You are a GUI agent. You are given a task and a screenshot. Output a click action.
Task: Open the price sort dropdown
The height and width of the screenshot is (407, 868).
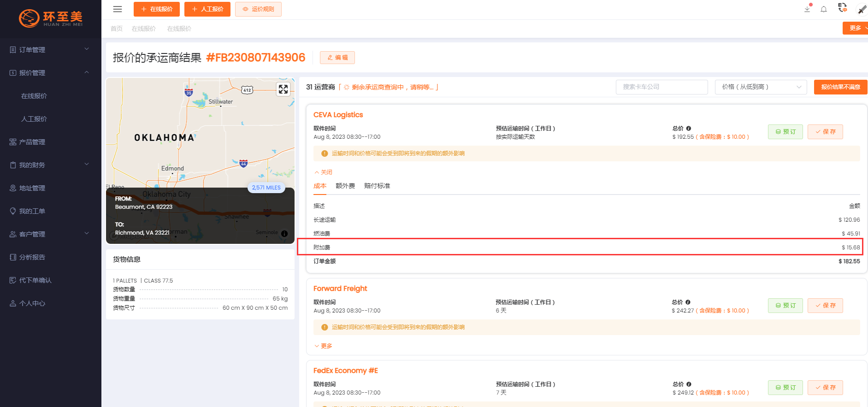tap(761, 87)
